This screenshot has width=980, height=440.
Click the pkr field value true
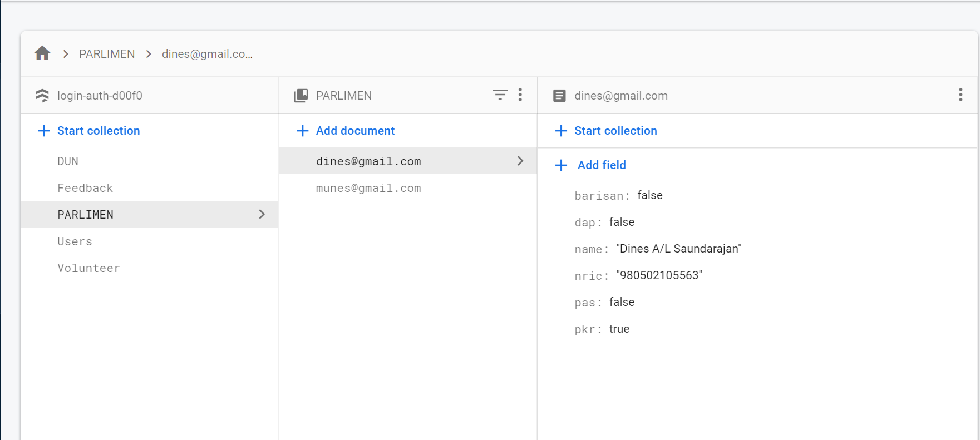point(619,329)
